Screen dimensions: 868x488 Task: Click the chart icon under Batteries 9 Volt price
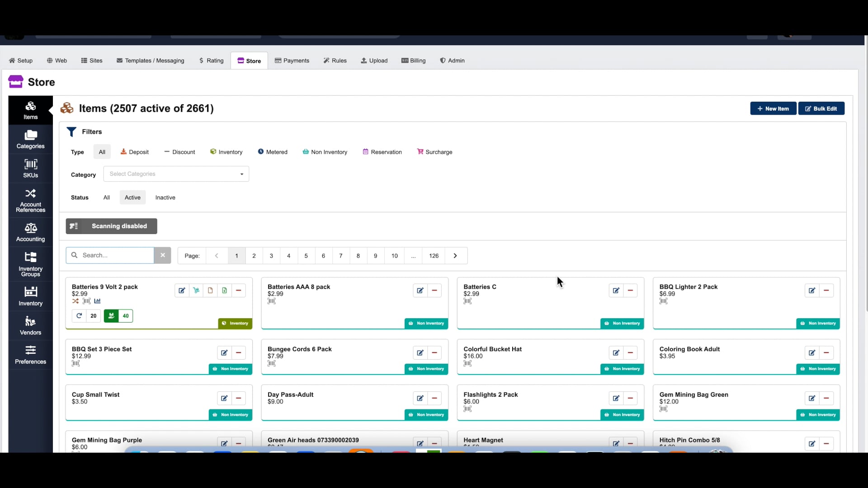(97, 301)
